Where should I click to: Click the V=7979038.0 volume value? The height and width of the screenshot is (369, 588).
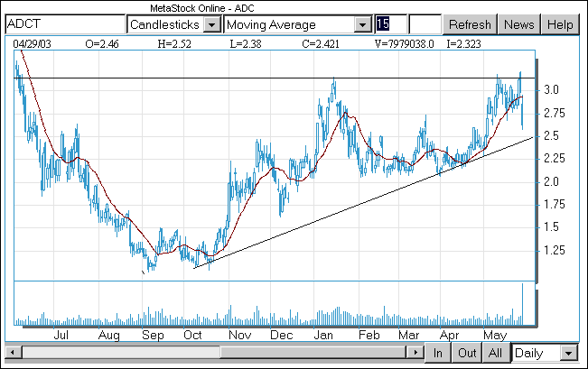[x=405, y=44]
